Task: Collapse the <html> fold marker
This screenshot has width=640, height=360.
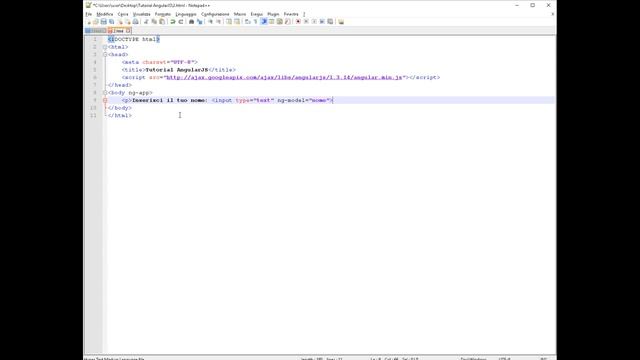Action: click(105, 47)
